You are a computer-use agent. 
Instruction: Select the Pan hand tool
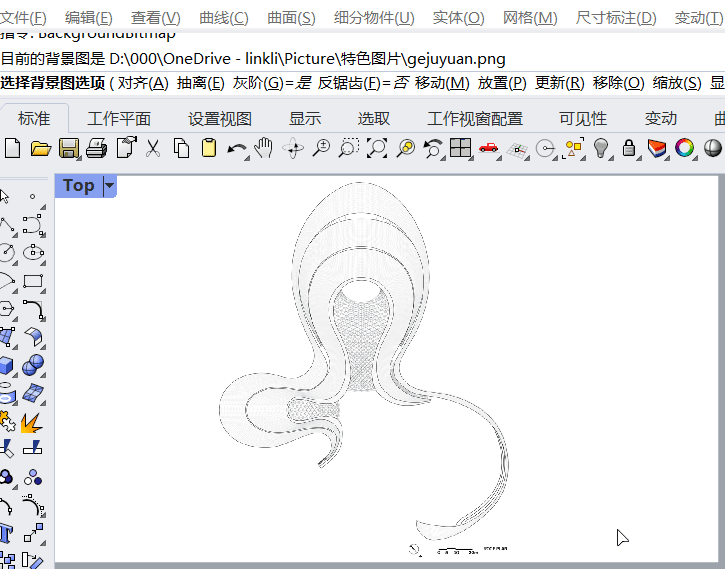pyautogui.click(x=264, y=149)
